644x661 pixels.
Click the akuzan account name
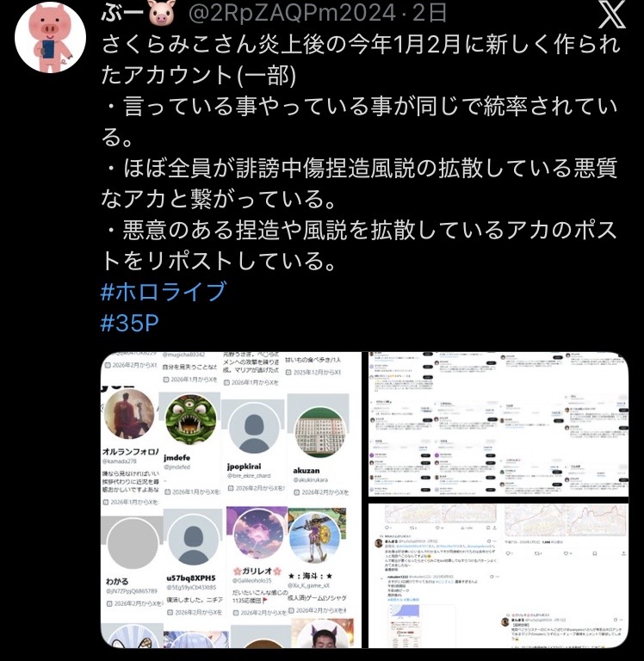coord(307,470)
